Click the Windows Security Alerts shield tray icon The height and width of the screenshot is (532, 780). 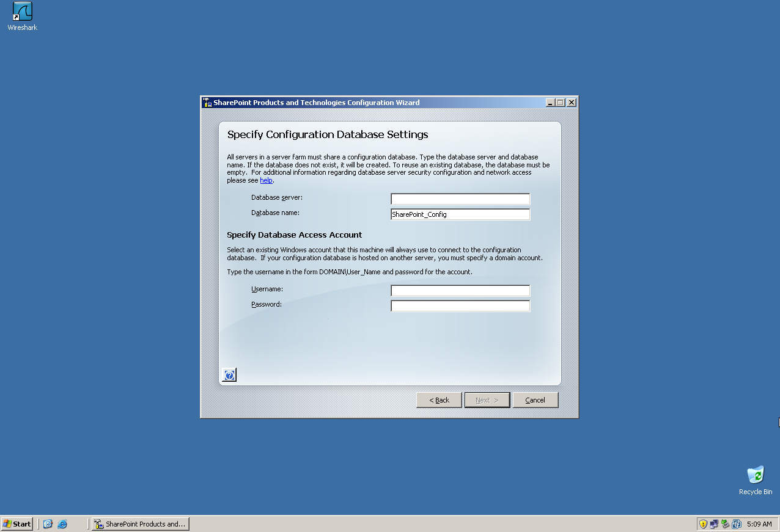click(703, 523)
